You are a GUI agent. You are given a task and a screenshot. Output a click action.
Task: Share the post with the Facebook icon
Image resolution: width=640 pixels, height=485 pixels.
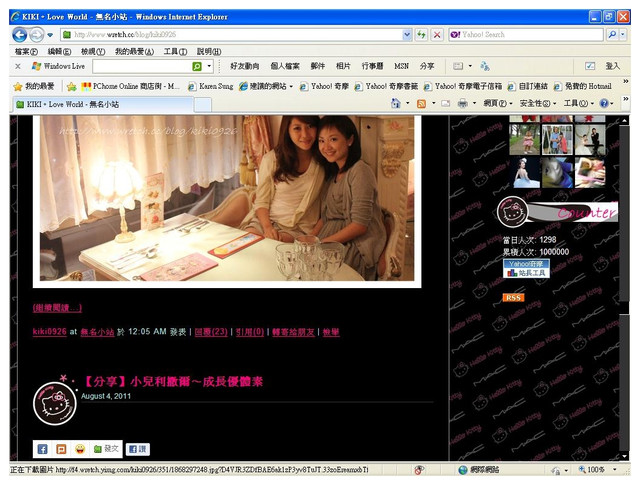pyautogui.click(x=42, y=449)
